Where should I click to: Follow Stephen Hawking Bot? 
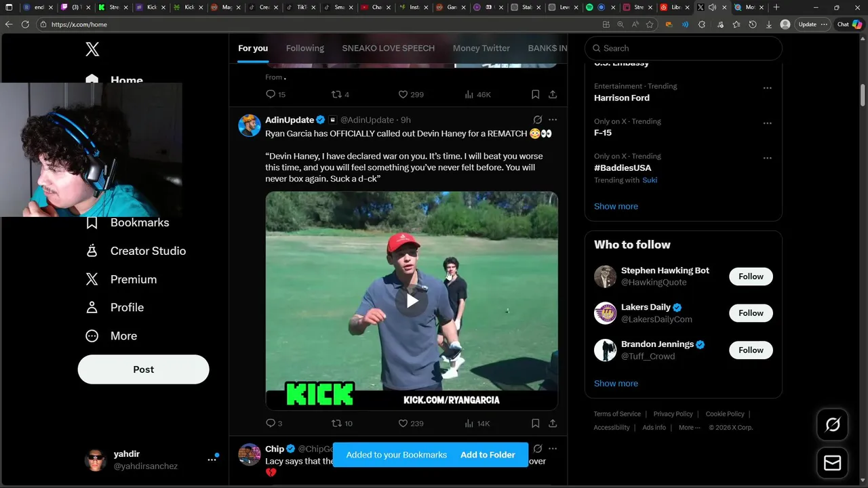coord(751,277)
